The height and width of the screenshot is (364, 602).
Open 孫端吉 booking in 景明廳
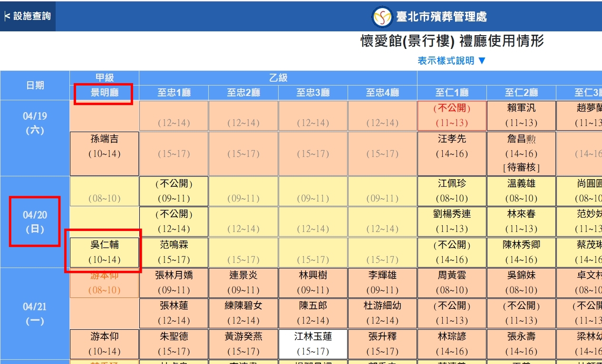(105, 146)
